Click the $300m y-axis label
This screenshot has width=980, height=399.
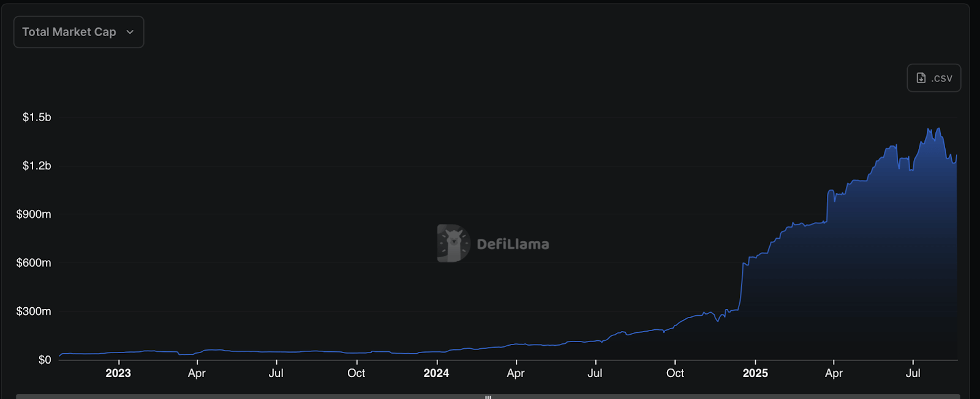(x=34, y=311)
